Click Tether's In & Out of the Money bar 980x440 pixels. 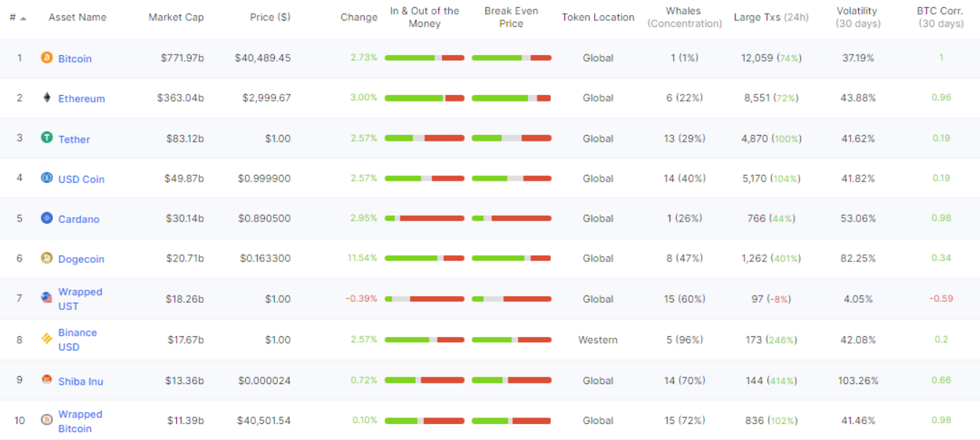tap(424, 138)
